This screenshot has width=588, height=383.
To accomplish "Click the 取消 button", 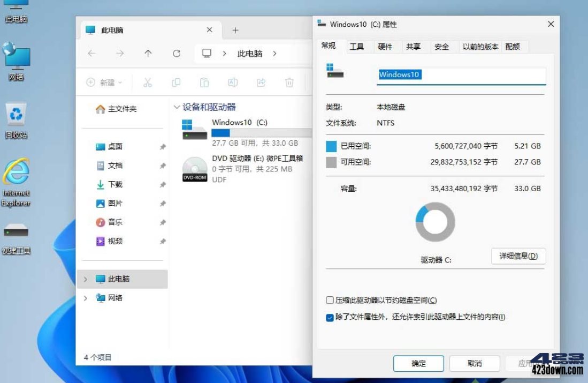I will 475,363.
